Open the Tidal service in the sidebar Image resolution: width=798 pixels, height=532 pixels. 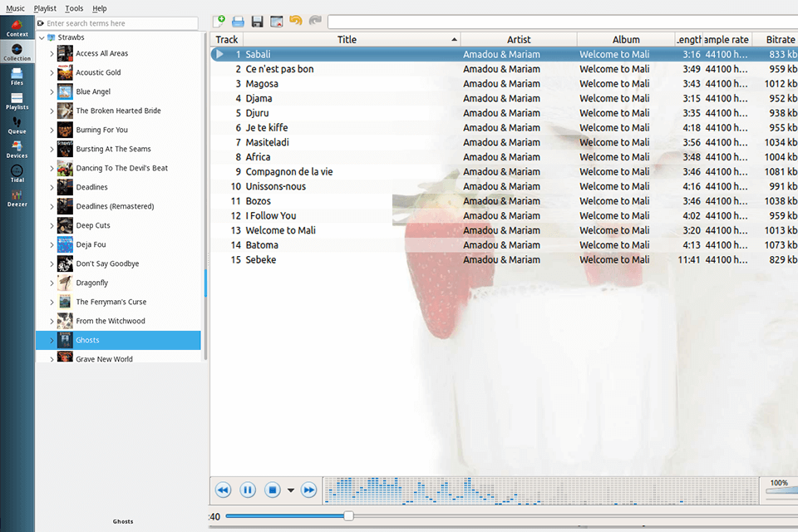tap(17, 176)
